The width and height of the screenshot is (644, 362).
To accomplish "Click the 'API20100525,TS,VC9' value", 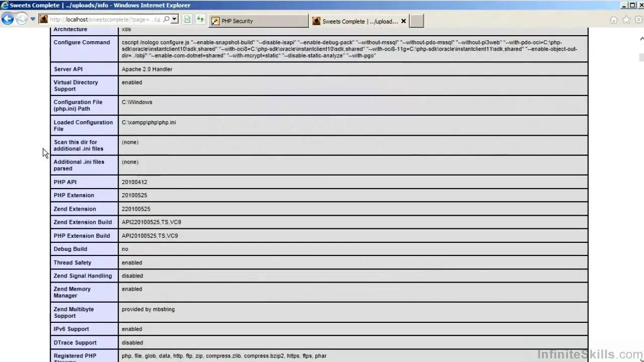I will 149,235.
